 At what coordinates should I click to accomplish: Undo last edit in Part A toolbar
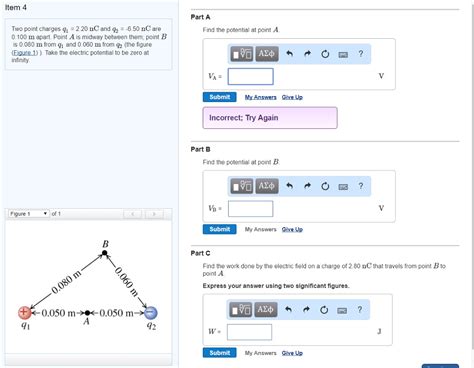tap(290, 54)
